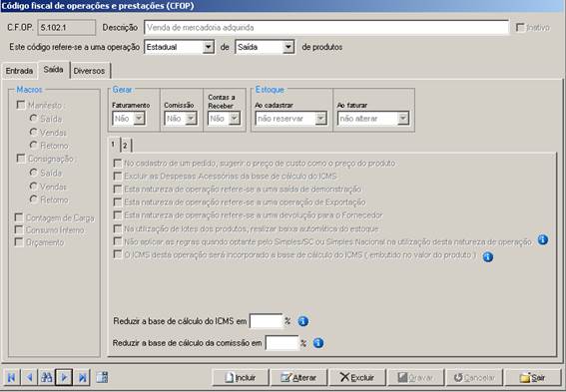This screenshot has width=566, height=392.
Task: Go to the first record navigation icon
Action: pyautogui.click(x=12, y=378)
